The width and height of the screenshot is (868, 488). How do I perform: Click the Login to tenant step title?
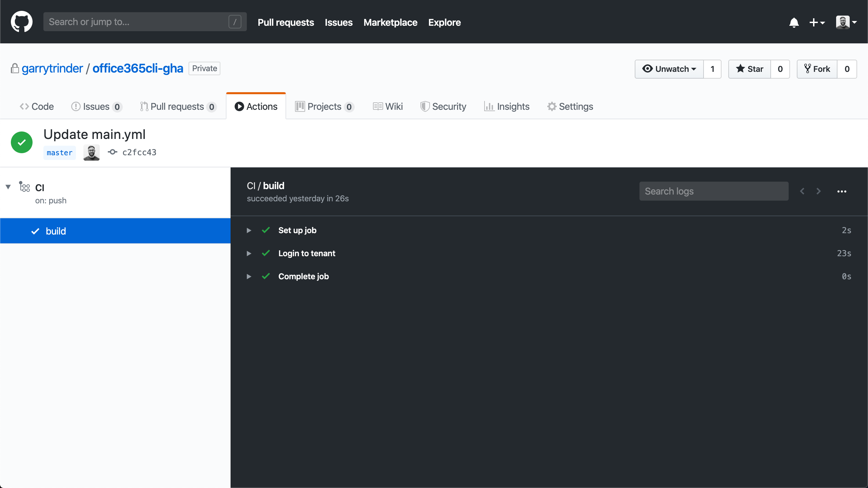coord(307,253)
